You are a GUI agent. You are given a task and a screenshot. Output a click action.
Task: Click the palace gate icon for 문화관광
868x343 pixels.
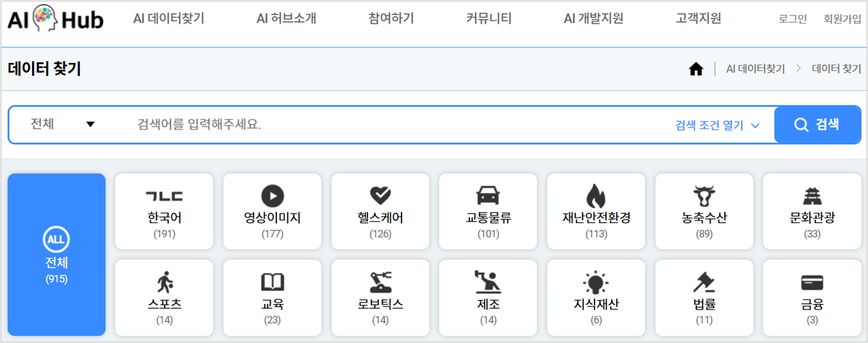click(812, 196)
